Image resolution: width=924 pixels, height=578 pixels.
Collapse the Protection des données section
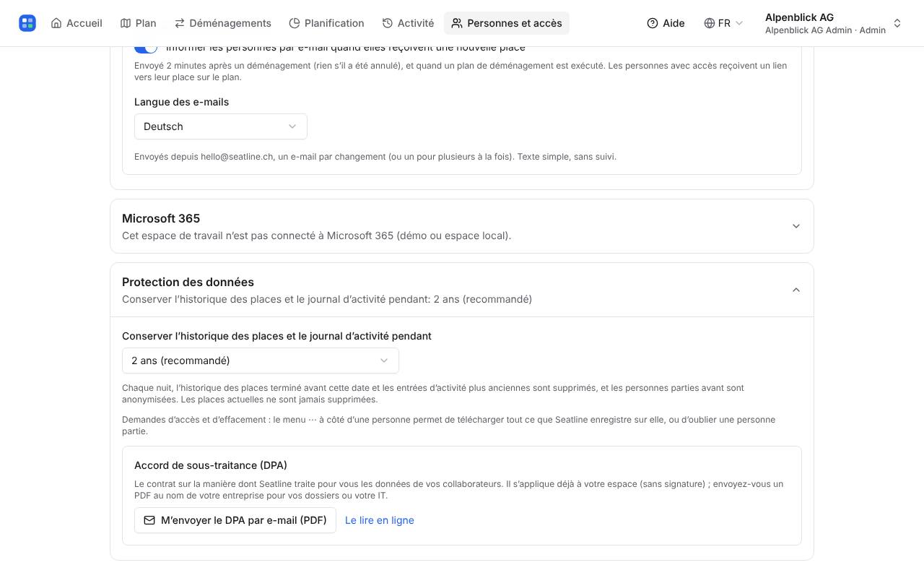tap(462, 290)
